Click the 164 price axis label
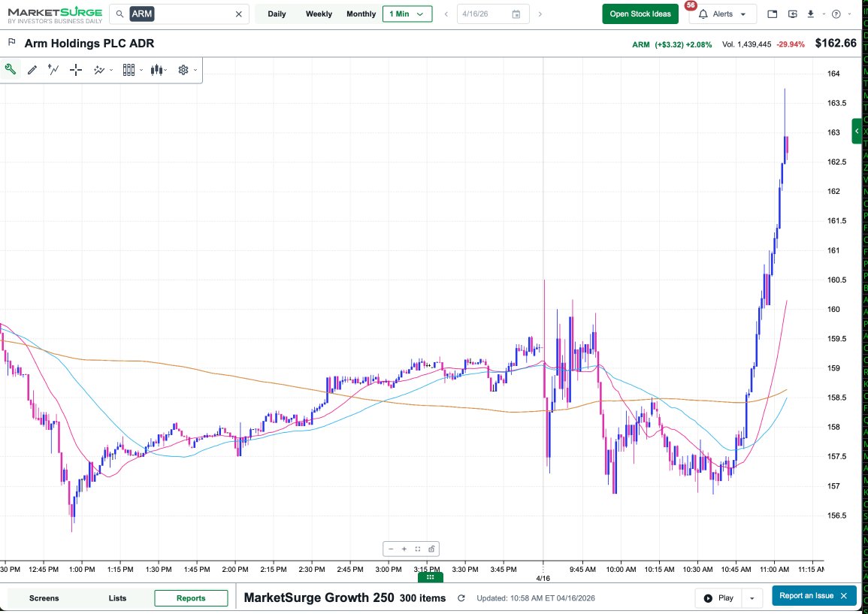This screenshot has height=614, width=868. point(833,74)
